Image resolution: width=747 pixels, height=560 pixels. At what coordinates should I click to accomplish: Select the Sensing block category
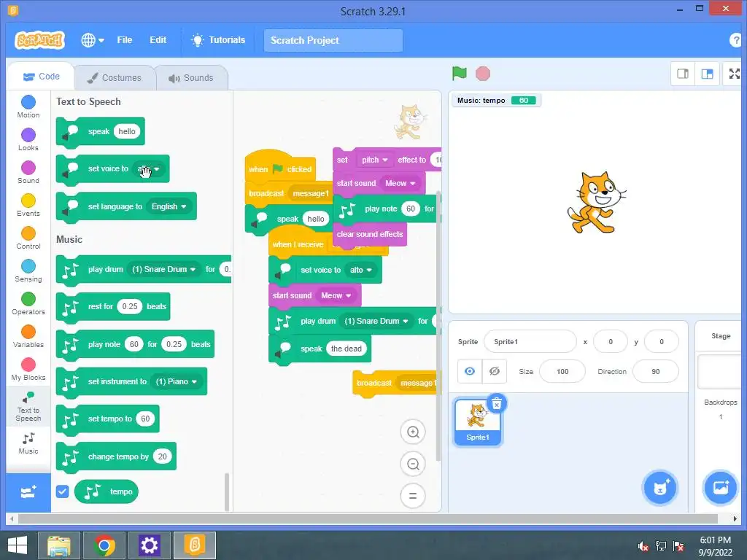click(28, 271)
